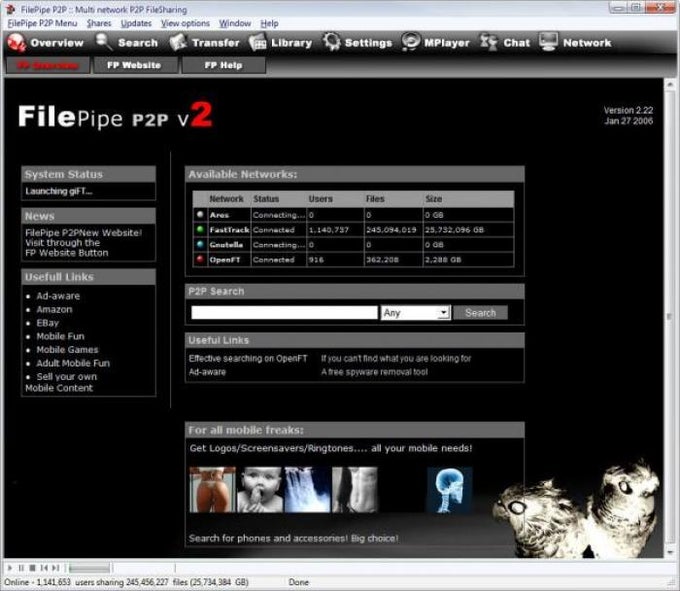
Task: Click the OpenFT red status indicator
Action: [x=200, y=259]
